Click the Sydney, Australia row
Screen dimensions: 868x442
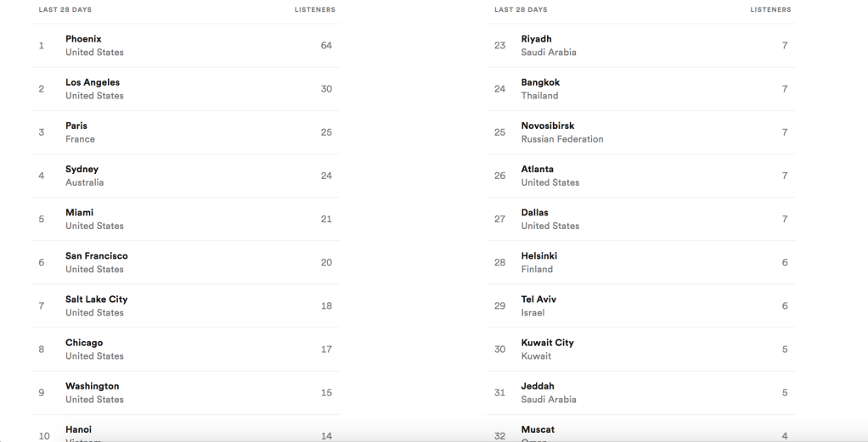tap(185, 176)
